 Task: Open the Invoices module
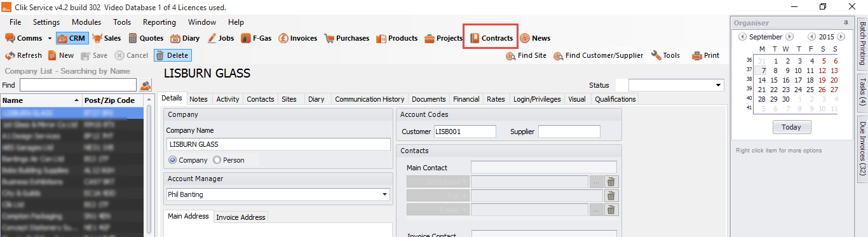(298, 38)
